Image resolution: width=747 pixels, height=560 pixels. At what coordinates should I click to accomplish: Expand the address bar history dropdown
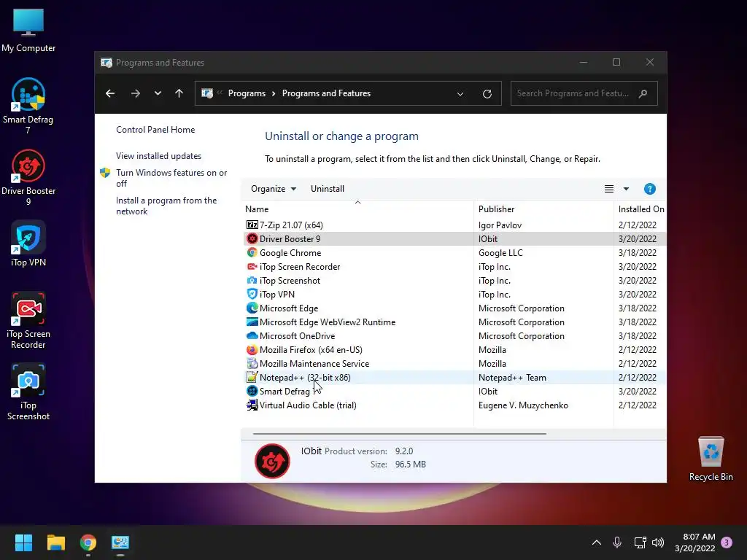coord(460,94)
